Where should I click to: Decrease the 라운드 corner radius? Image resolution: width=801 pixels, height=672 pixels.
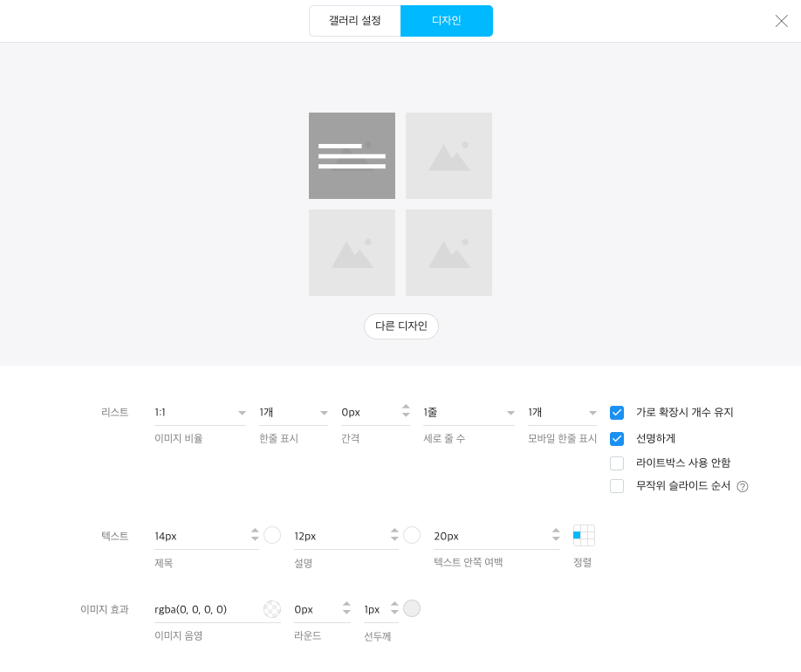point(346,612)
